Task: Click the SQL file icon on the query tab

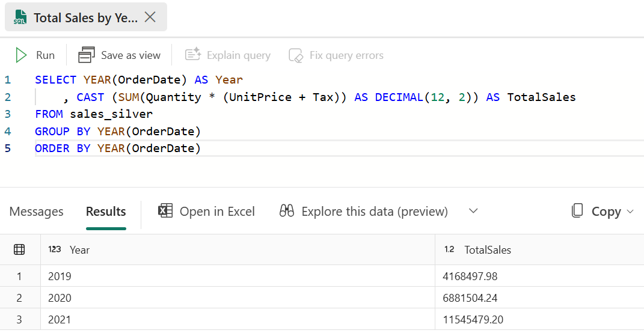Action: pos(20,17)
